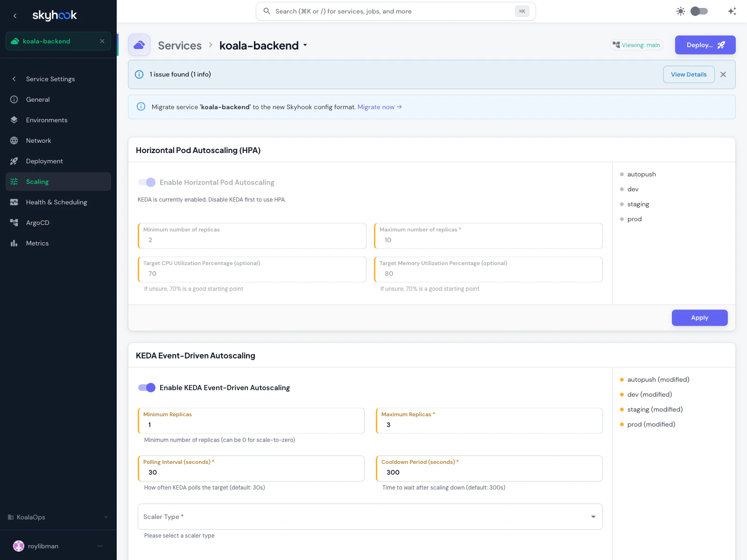Click the cloud icon next to Services breadcrumb
The width and height of the screenshot is (747, 560).
tap(139, 45)
